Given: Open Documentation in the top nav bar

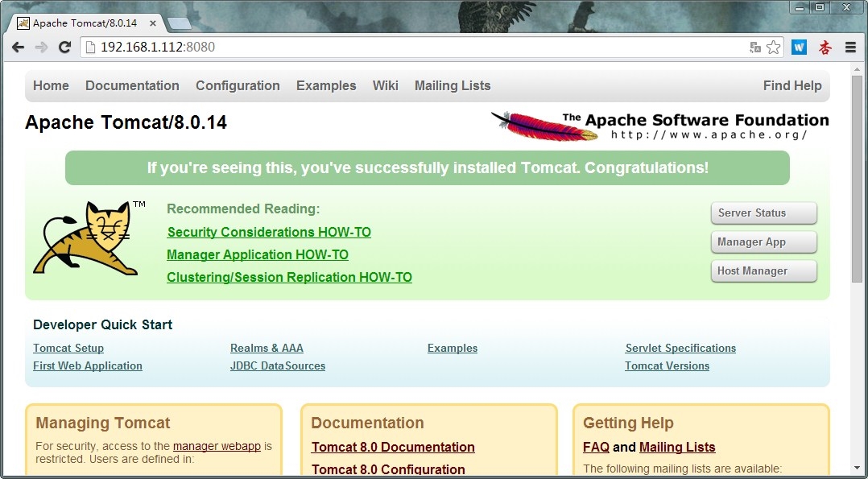Looking at the screenshot, I should [x=132, y=86].
